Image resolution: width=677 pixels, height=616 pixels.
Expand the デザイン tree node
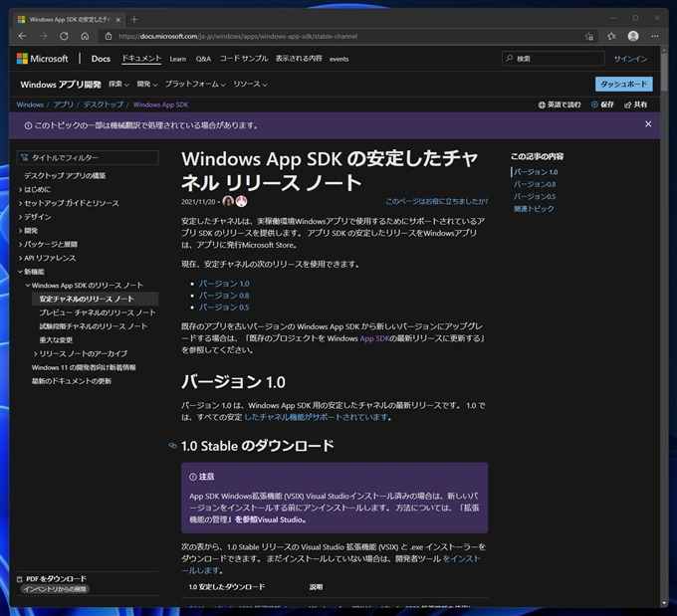[x=20, y=217]
